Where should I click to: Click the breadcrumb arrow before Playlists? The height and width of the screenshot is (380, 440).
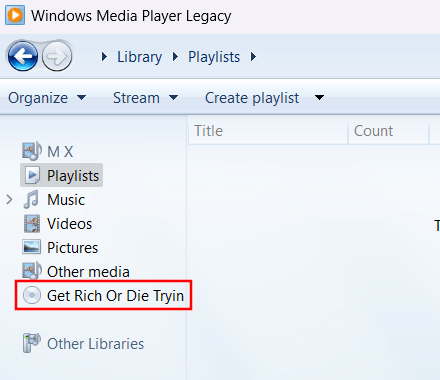(x=175, y=57)
